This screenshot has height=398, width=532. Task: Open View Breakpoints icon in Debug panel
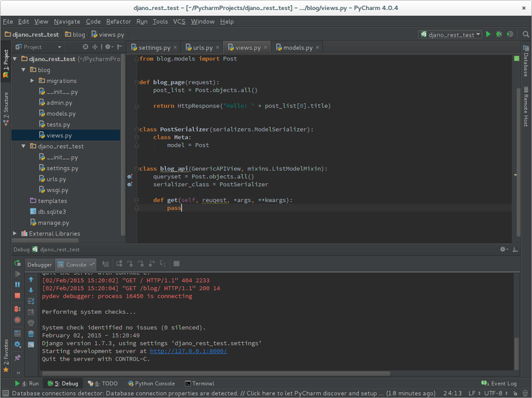click(x=18, y=309)
